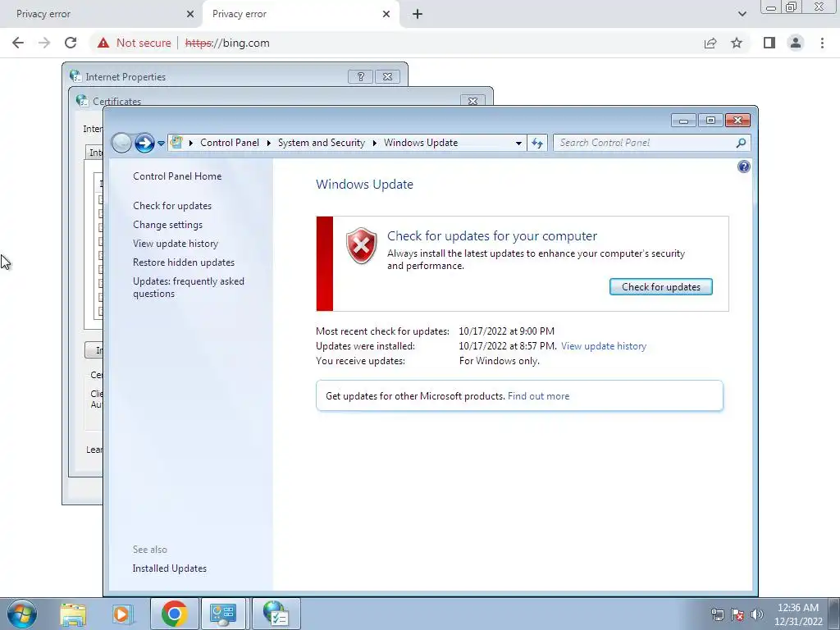Image resolution: width=840 pixels, height=630 pixels.
Task: Click Internet Properties help button
Action: (361, 76)
